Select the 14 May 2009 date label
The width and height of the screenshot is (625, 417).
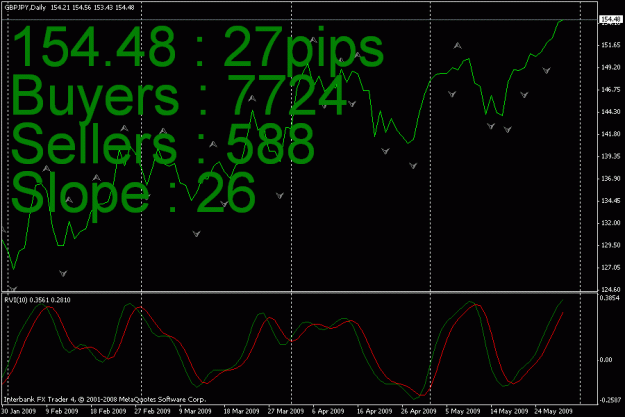pyautogui.click(x=509, y=411)
